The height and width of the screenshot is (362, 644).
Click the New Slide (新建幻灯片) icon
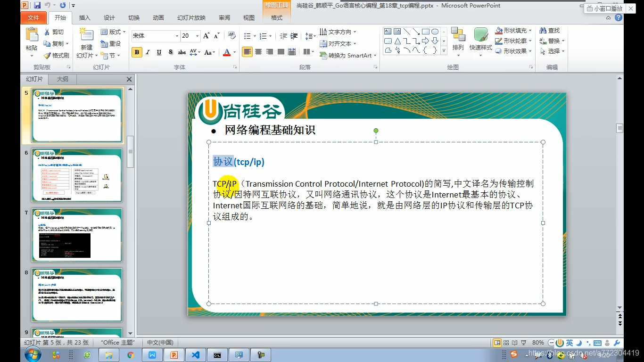point(86,35)
